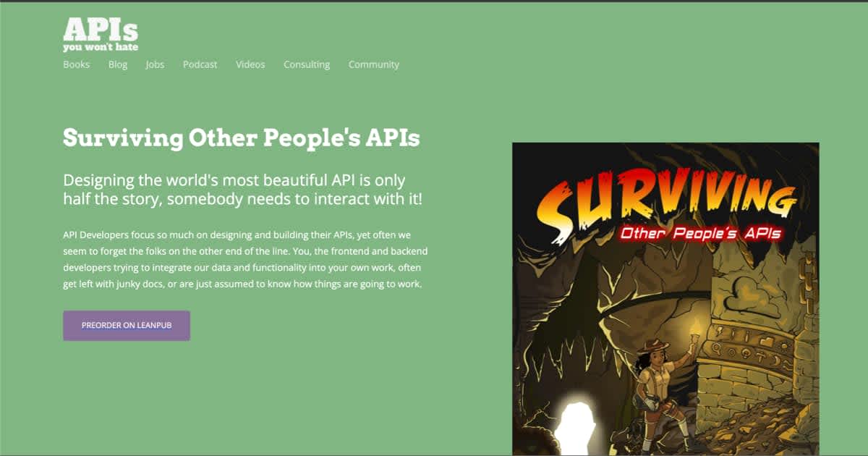
Task: Open the Community link
Action: pos(374,64)
